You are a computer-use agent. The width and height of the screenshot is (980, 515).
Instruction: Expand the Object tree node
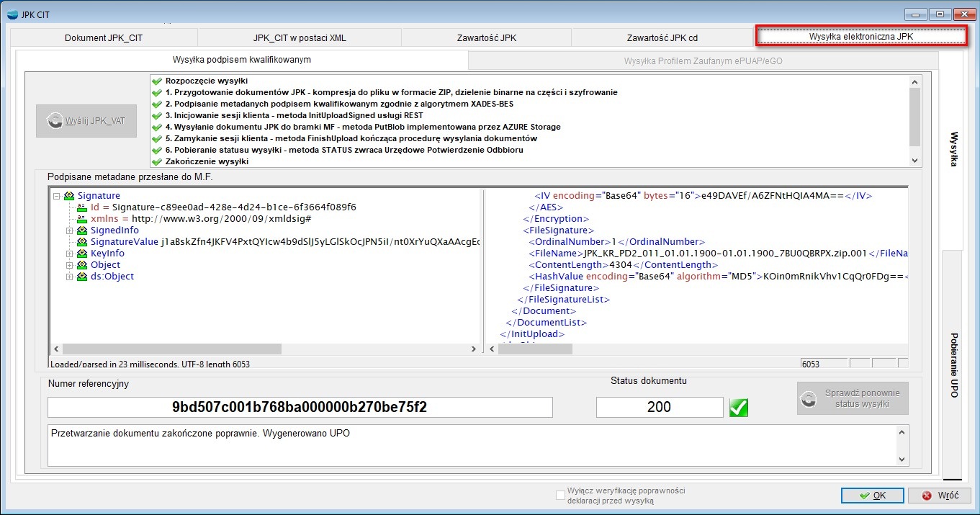(70, 265)
